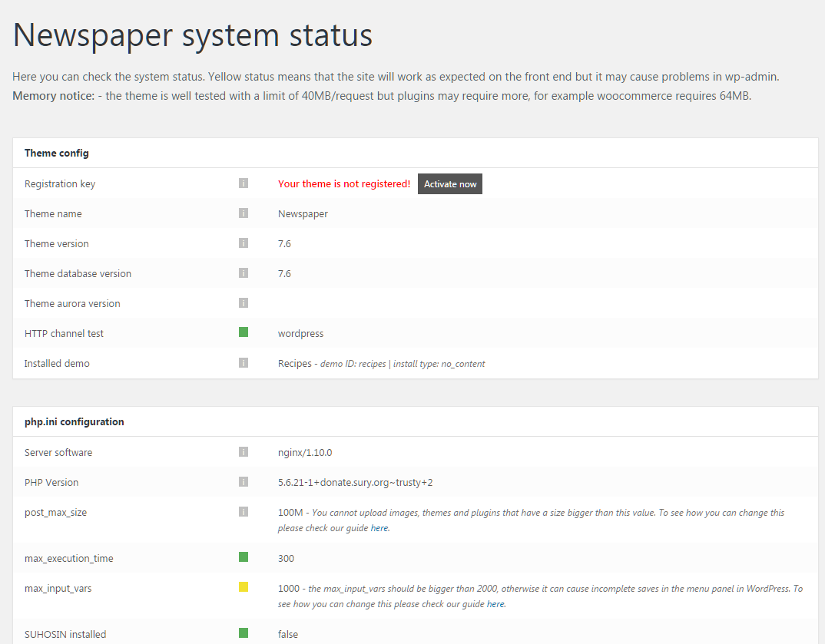
Task: Open the 'here' guide link for max_input_vars
Action: [495, 604]
